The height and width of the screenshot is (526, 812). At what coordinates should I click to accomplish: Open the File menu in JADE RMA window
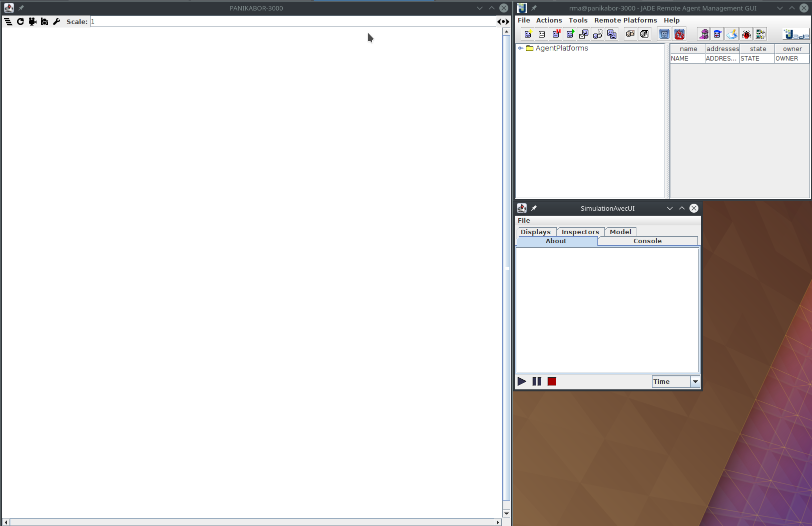point(524,21)
